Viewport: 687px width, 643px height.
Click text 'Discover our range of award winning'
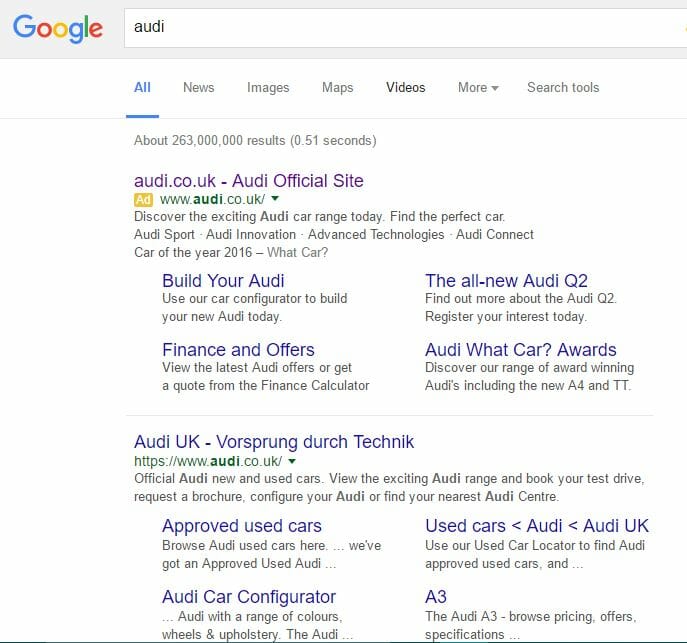[529, 368]
